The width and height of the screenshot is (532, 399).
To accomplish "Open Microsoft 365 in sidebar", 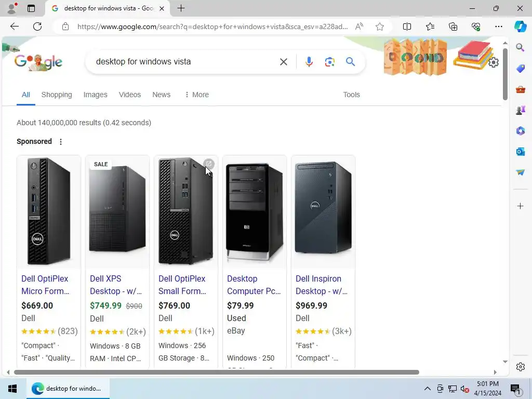I will coord(520,131).
